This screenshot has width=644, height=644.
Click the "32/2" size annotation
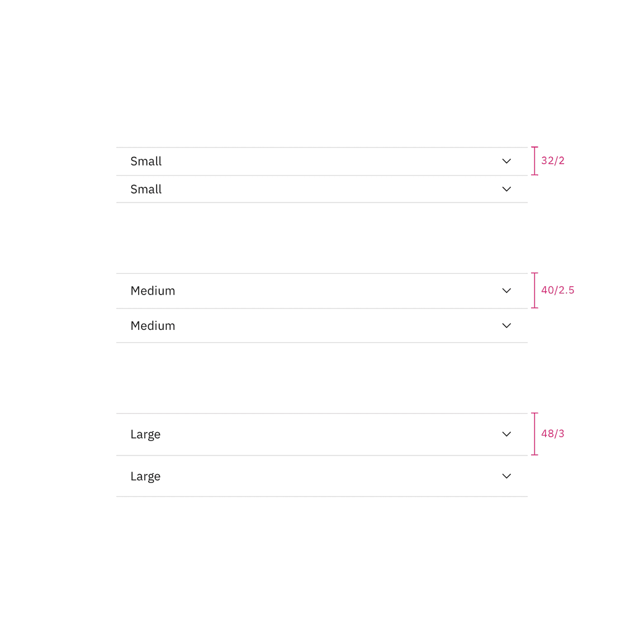pyautogui.click(x=552, y=161)
